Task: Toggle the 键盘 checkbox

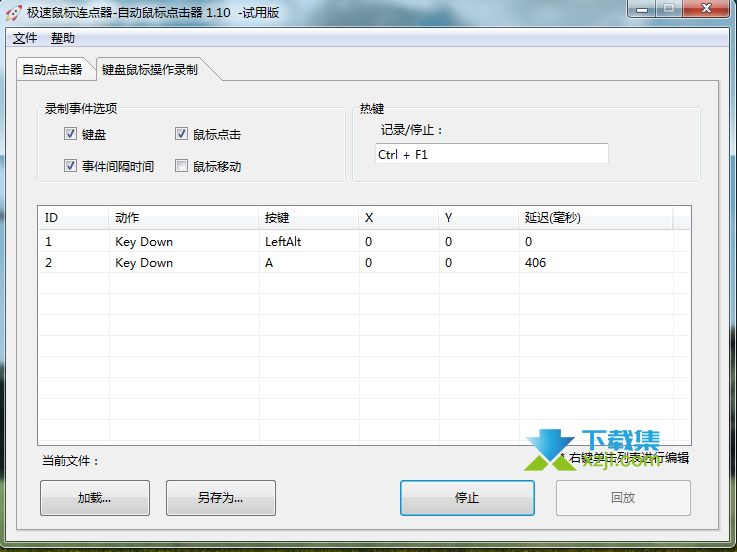Action: point(71,134)
